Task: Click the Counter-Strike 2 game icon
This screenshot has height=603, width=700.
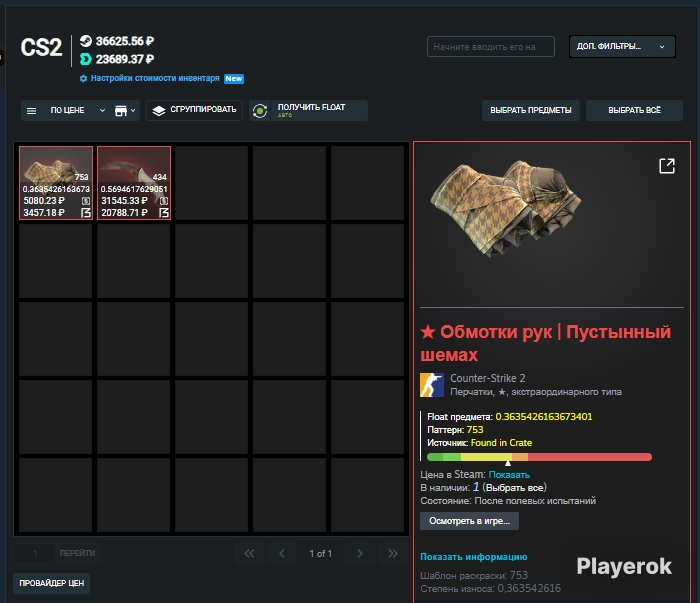Action: pyautogui.click(x=432, y=385)
